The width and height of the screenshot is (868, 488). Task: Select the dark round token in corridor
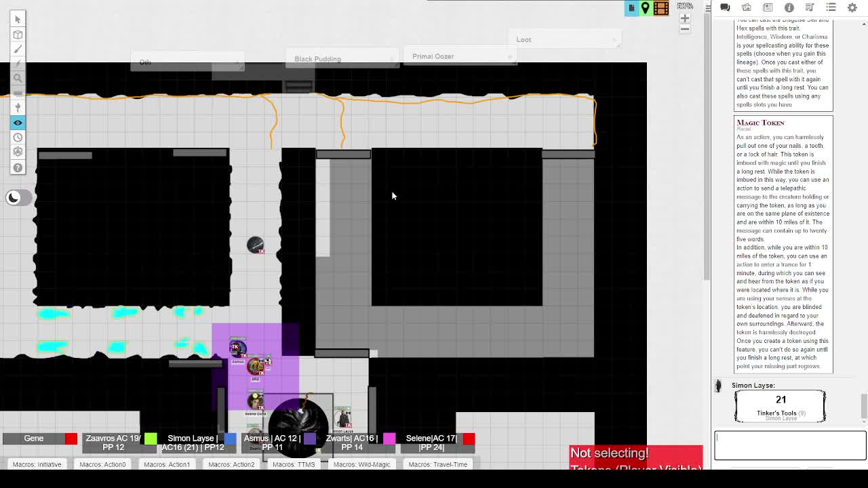(256, 245)
